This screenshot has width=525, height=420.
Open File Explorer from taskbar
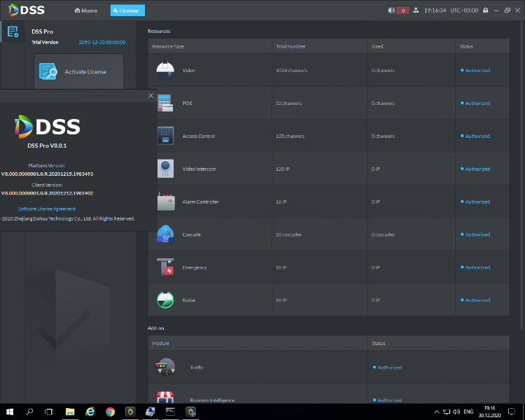pos(69,412)
